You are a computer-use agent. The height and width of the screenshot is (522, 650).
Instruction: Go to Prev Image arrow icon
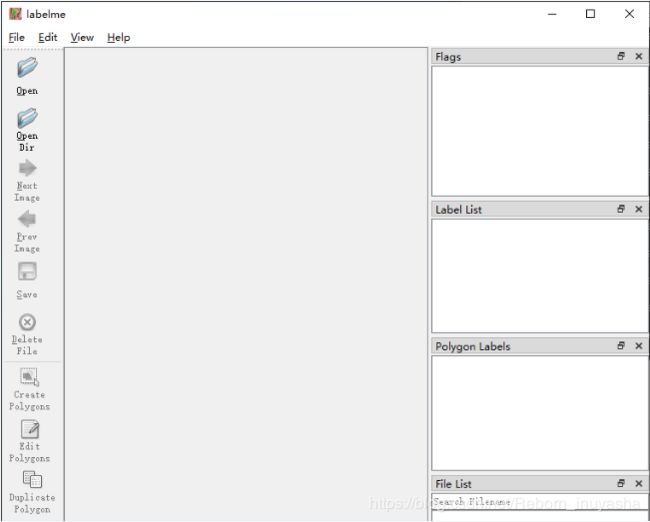[x=27, y=219]
